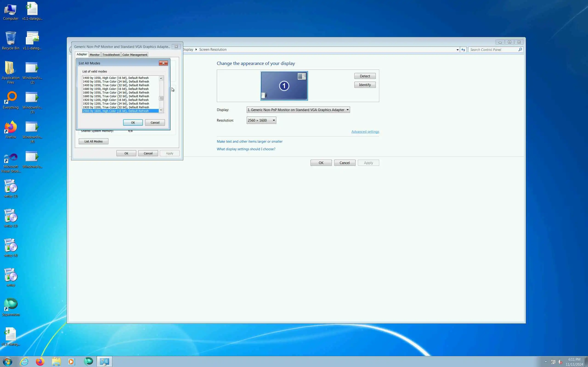Open the Advanced settings link
The image size is (588, 367).
coord(365,132)
